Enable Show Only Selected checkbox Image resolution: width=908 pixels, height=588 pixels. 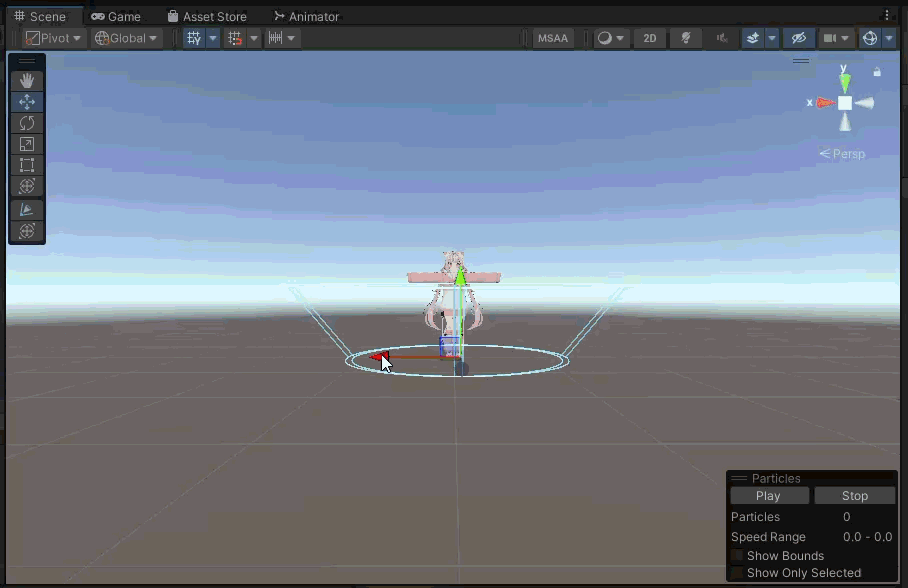(x=738, y=573)
